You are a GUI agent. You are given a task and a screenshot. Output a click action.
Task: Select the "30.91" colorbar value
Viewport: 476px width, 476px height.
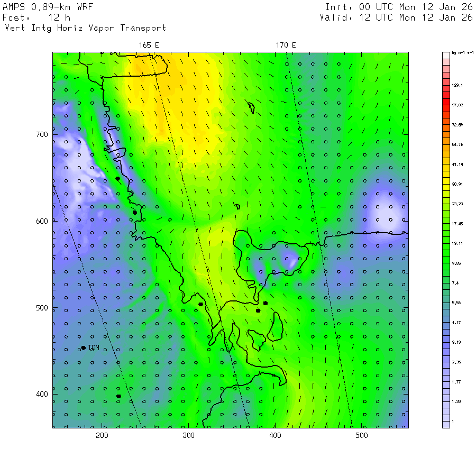[x=457, y=184]
